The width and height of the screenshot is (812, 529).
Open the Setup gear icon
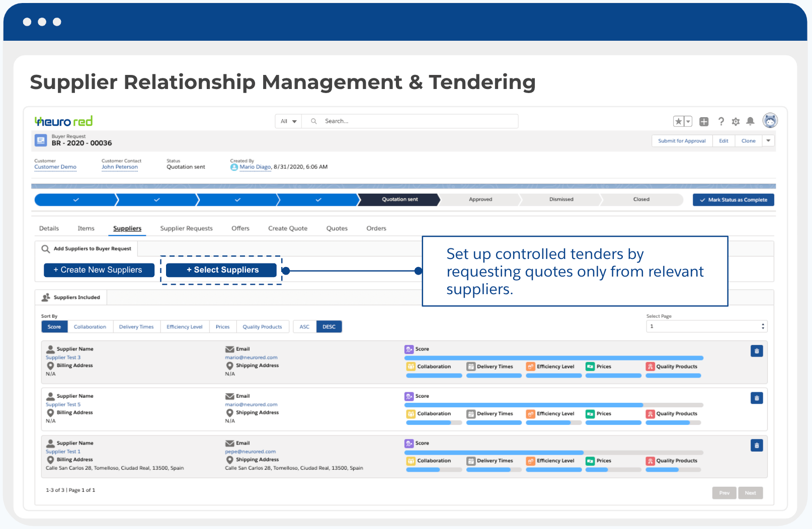pos(735,121)
